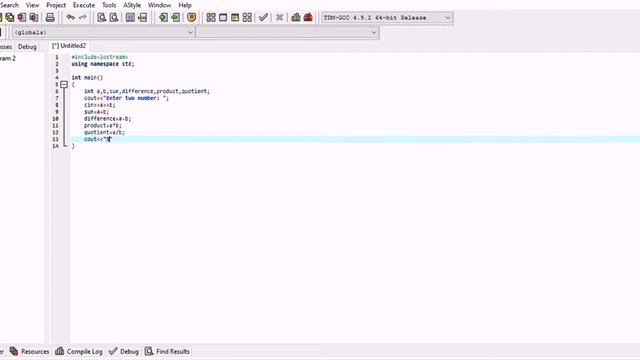Click the int main() line
The image size is (640, 360).
tap(87, 78)
